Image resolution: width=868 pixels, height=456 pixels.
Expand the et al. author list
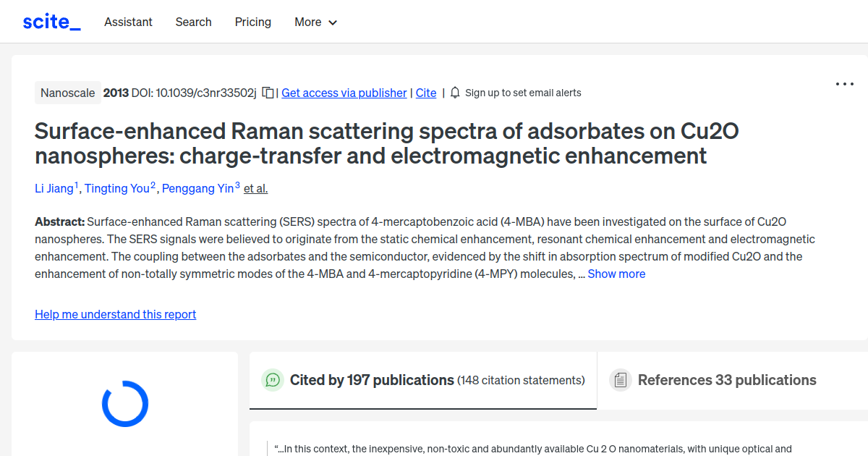coord(255,188)
